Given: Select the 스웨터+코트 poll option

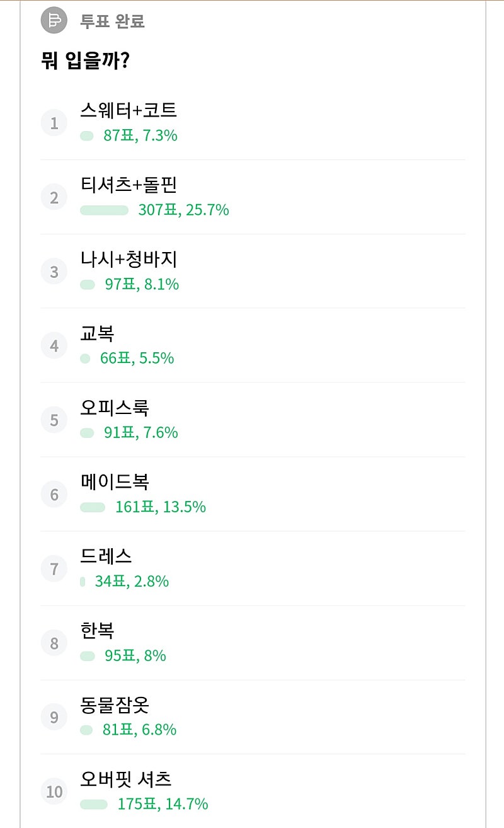Looking at the screenshot, I should pyautogui.click(x=129, y=111).
